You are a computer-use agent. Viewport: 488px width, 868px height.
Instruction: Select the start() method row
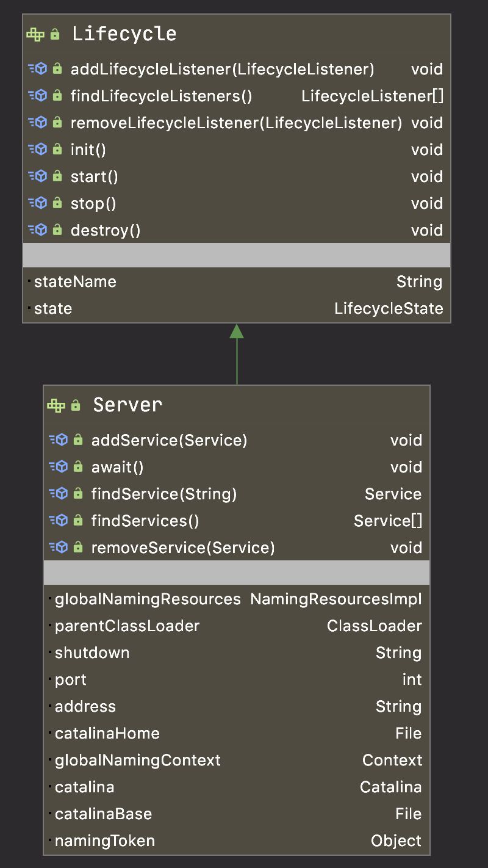coord(95,177)
